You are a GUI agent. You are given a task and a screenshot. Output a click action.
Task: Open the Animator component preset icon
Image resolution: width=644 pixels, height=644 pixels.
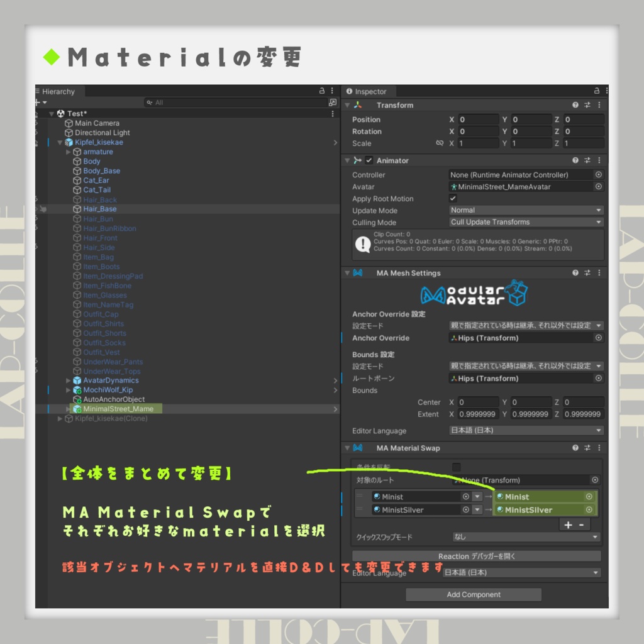pyautogui.click(x=587, y=160)
